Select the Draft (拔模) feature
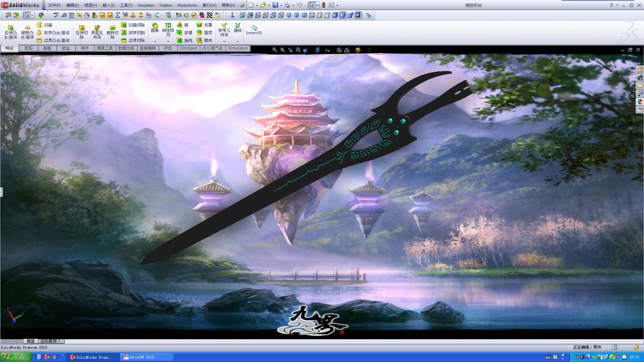Viewport: 644px width, 362px height. tap(184, 33)
